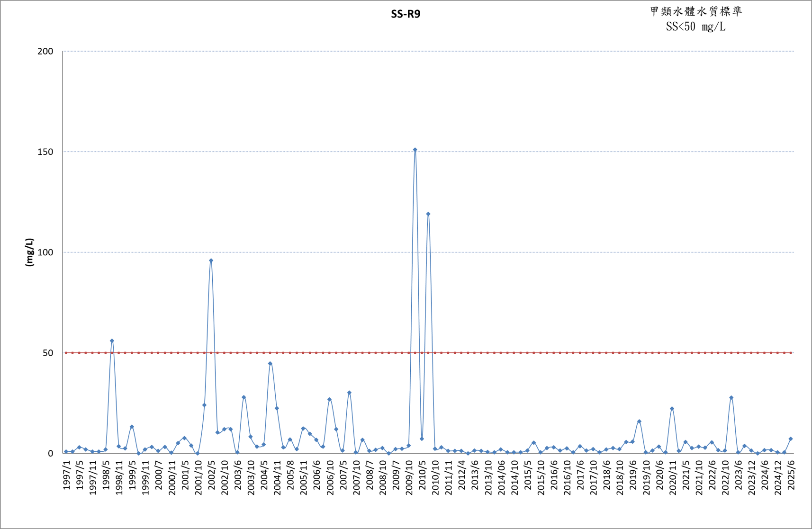Click the SS<50 mg/L standard text
The width and height of the screenshot is (812, 529).
click(x=695, y=27)
